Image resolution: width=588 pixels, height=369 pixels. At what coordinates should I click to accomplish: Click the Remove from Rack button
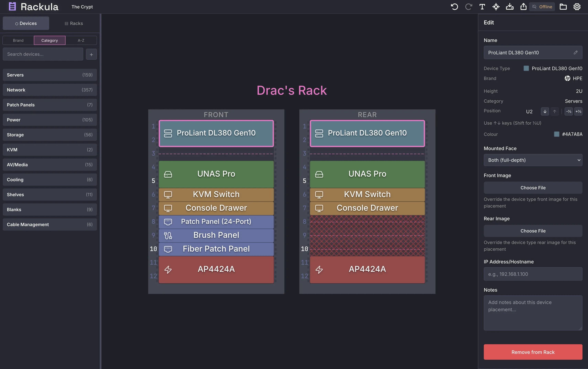[x=533, y=352]
